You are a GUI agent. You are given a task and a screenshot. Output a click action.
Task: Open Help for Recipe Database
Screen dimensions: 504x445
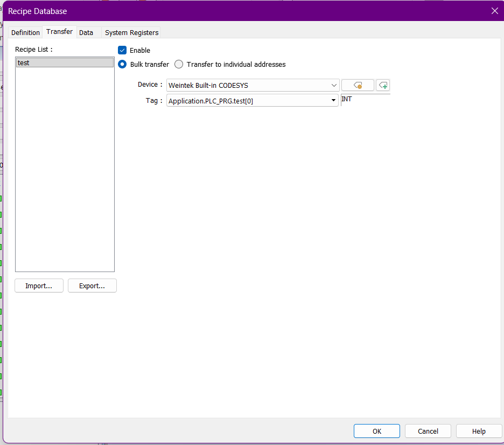click(479, 431)
